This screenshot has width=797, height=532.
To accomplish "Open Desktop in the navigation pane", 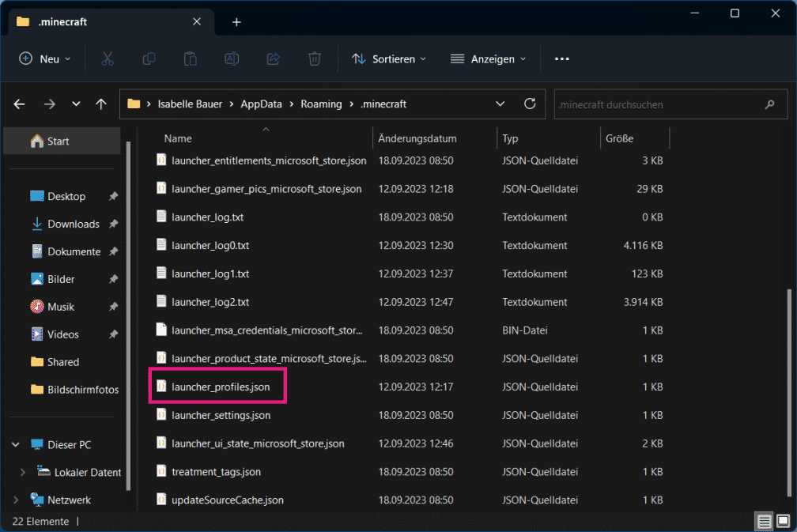I will [66, 196].
